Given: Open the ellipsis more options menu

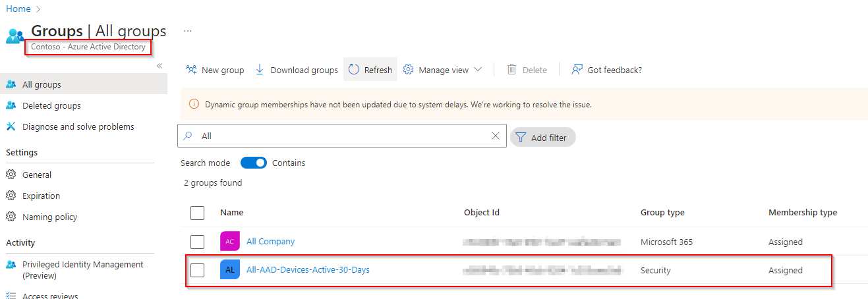Looking at the screenshot, I should coord(188,31).
